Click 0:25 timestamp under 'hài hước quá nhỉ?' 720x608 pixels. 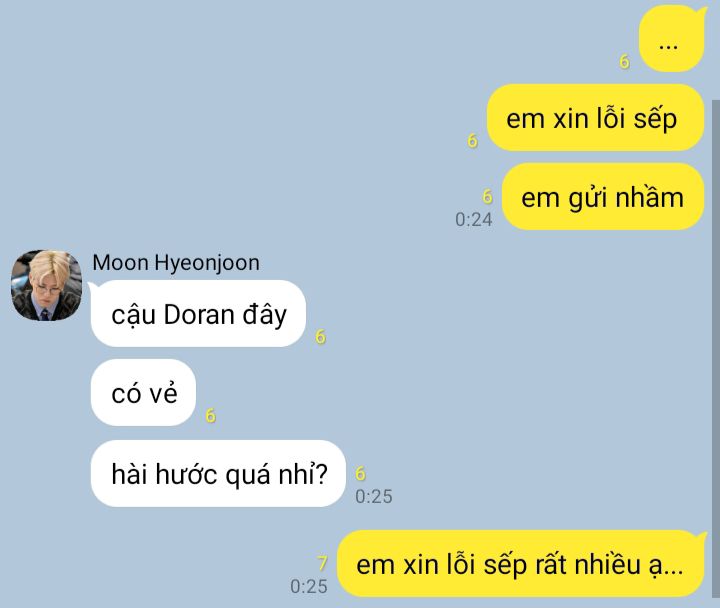click(x=374, y=496)
